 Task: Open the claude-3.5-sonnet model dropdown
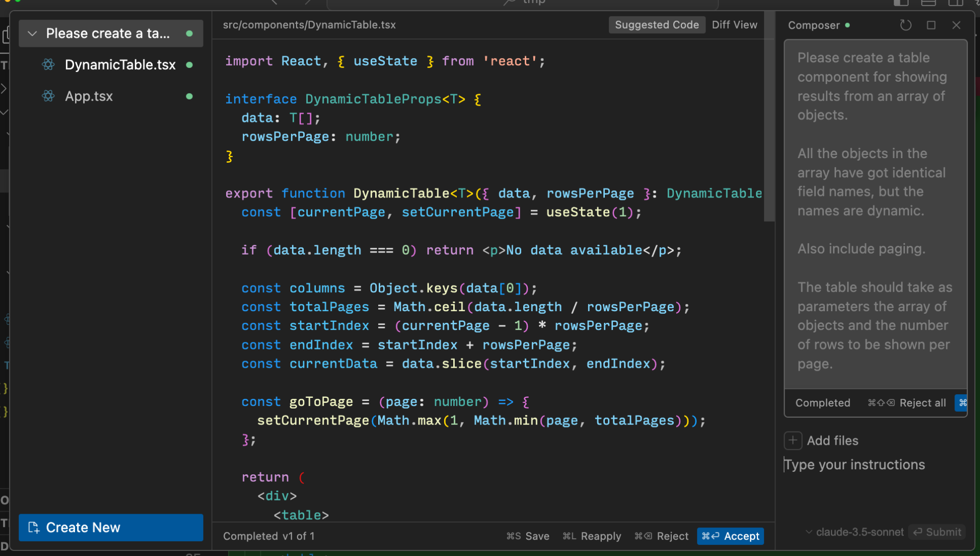855,532
